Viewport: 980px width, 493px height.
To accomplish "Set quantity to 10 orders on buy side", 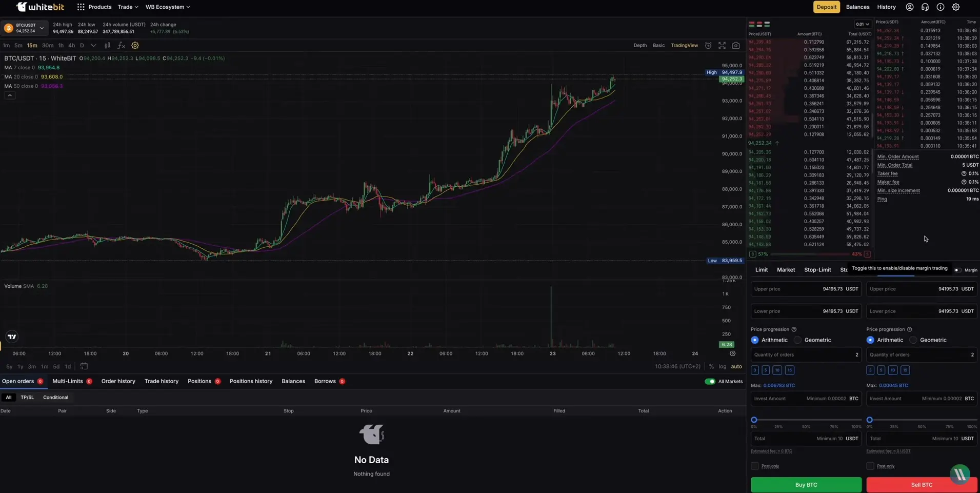I will coord(777,370).
